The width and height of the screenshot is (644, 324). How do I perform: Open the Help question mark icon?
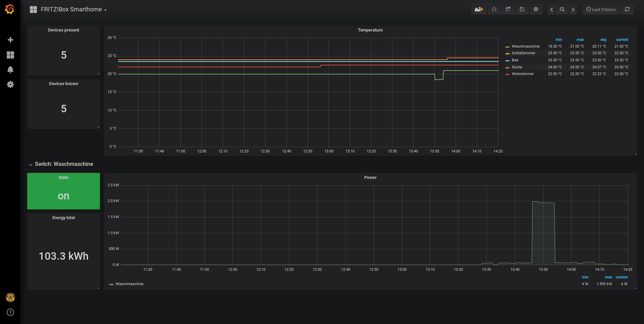pos(10,312)
